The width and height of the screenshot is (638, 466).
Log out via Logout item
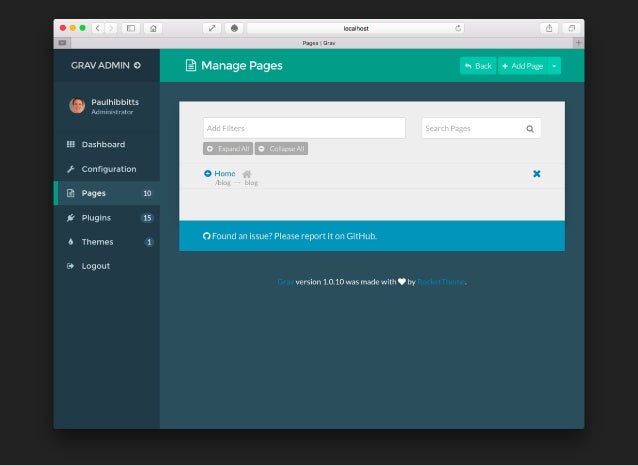coord(107,266)
